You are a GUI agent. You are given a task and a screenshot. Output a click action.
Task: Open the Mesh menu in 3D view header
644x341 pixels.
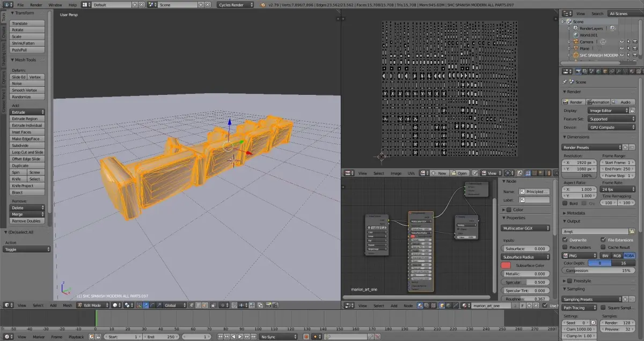[x=68, y=305]
